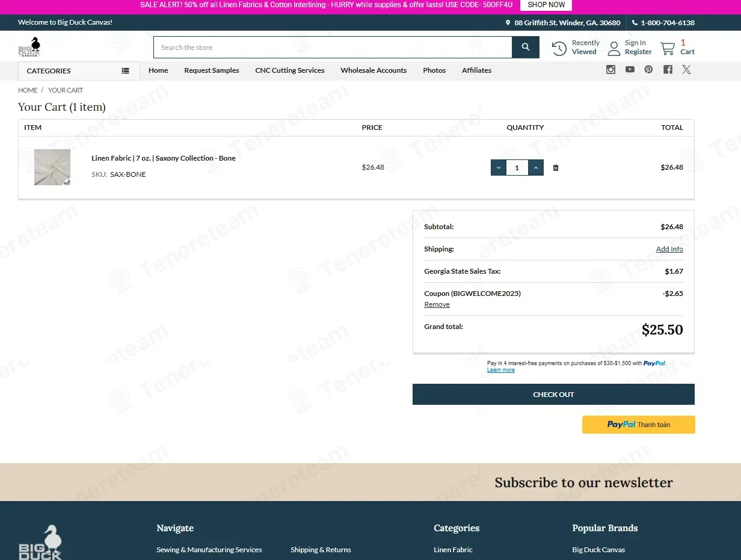Screen dimensions: 741x560
Task: Click the footer Big Duck logo
Action: [41, 542]
